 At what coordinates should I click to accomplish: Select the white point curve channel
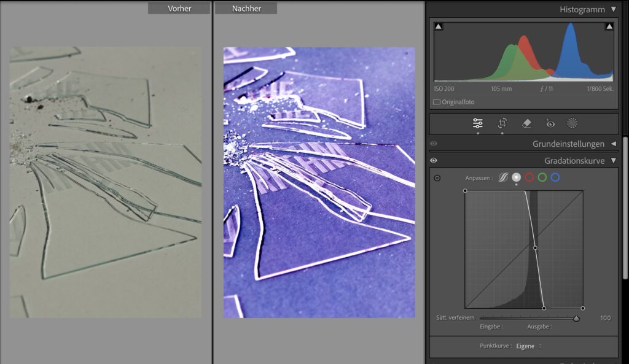click(x=516, y=177)
